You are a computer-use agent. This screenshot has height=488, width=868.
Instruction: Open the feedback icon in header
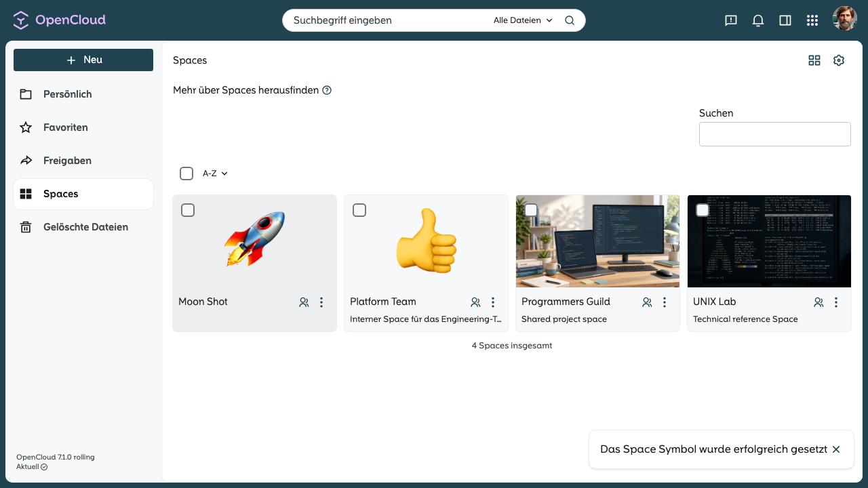[x=731, y=20]
